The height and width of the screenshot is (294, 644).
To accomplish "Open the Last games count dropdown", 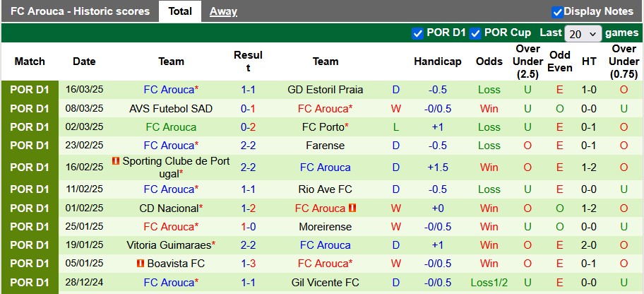I will pos(583,34).
